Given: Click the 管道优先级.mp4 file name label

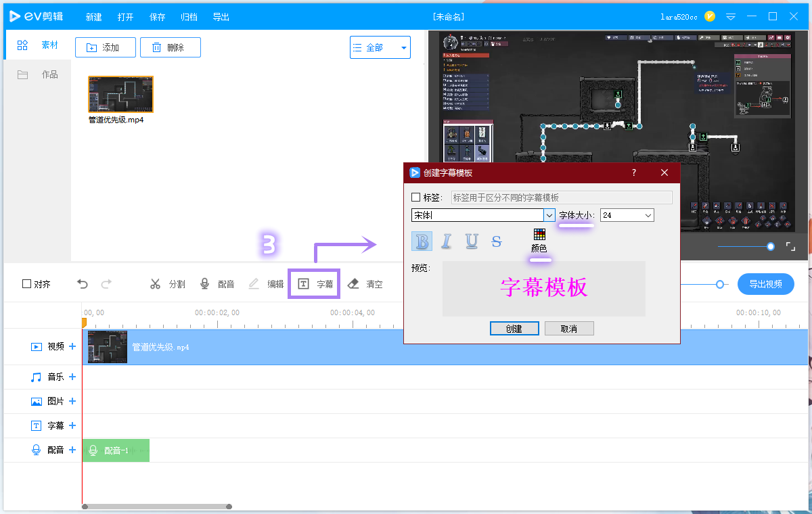Looking at the screenshot, I should 116,120.
